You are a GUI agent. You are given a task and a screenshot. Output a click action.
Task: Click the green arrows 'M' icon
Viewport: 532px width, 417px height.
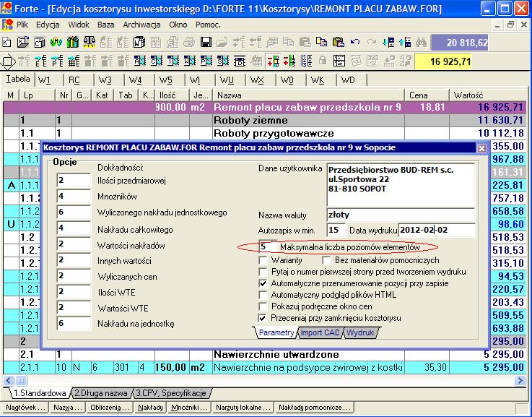pyautogui.click(x=56, y=43)
